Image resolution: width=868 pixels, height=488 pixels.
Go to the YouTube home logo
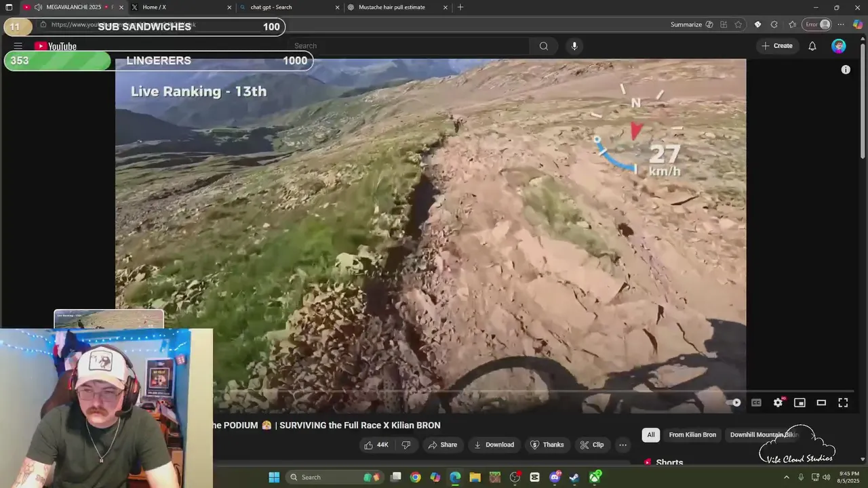pyautogui.click(x=56, y=46)
